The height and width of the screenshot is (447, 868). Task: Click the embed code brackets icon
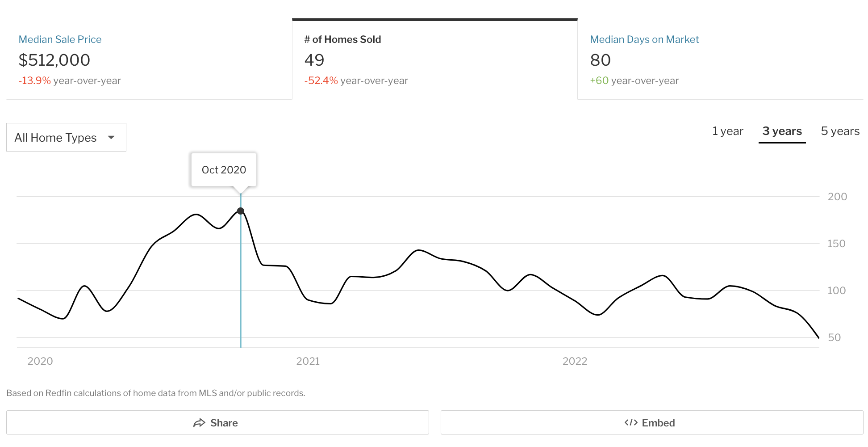click(630, 423)
